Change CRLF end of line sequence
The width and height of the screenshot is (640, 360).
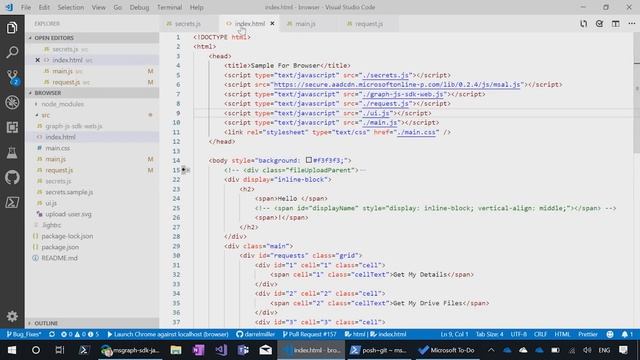tap(540, 334)
